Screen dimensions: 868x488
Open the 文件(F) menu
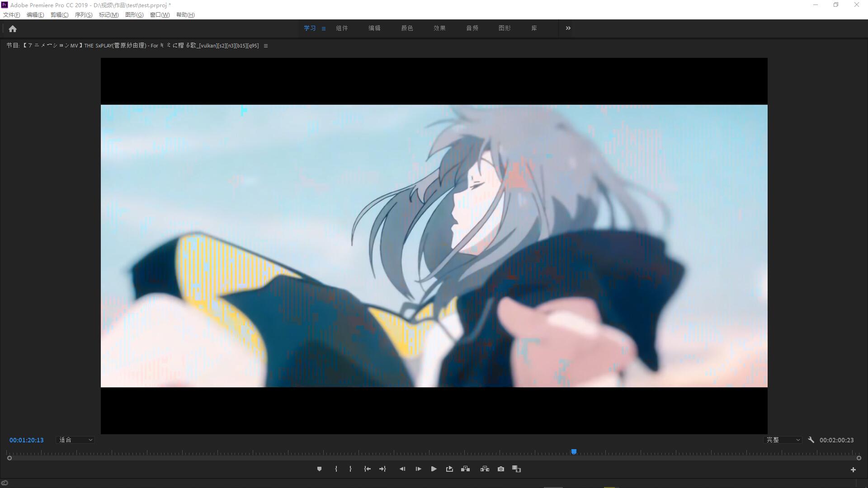(11, 14)
